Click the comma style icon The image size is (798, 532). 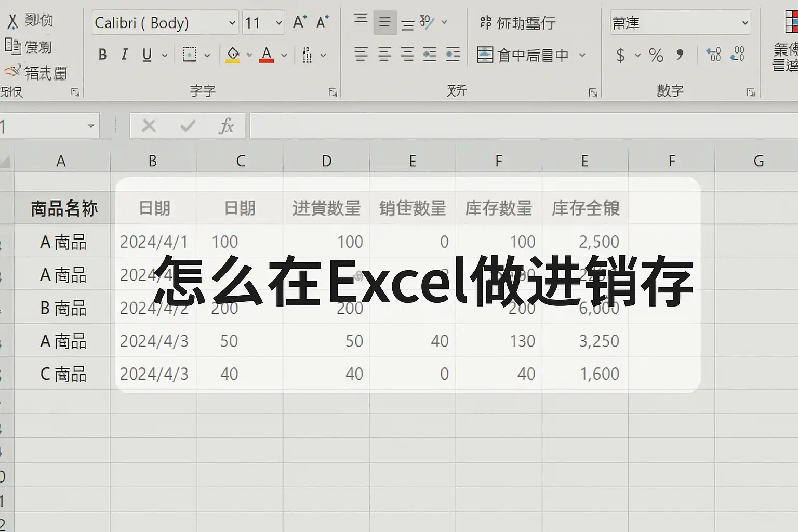pos(680,55)
